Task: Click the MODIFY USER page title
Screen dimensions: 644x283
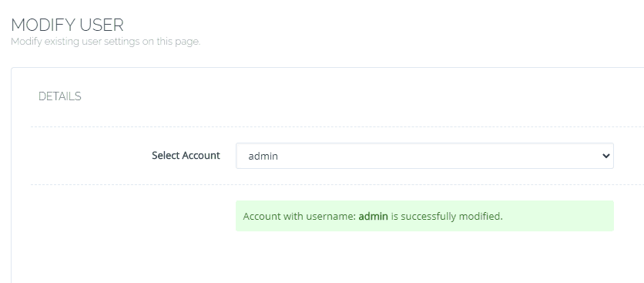Action: [x=67, y=25]
